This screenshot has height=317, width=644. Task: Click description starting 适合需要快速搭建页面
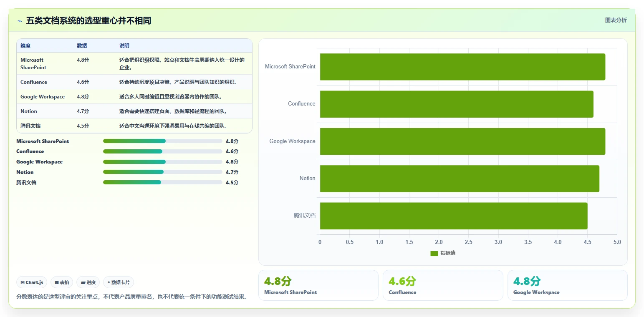tap(173, 111)
